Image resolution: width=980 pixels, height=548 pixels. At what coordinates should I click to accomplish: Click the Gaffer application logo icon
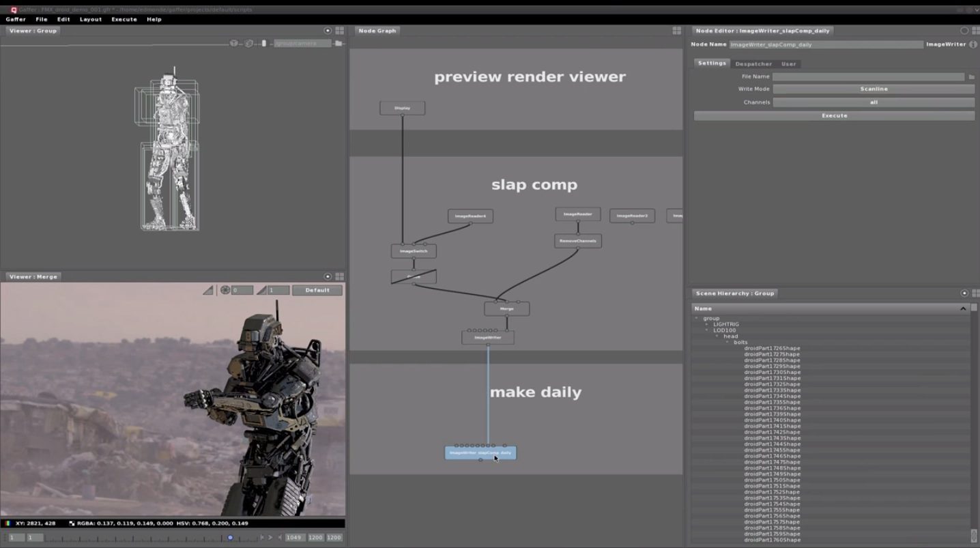pos(14,10)
